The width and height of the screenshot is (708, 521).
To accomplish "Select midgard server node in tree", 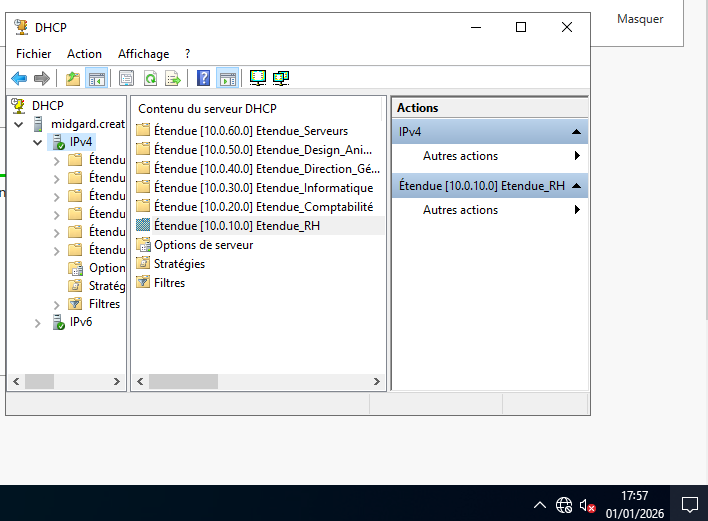I will tap(88, 124).
